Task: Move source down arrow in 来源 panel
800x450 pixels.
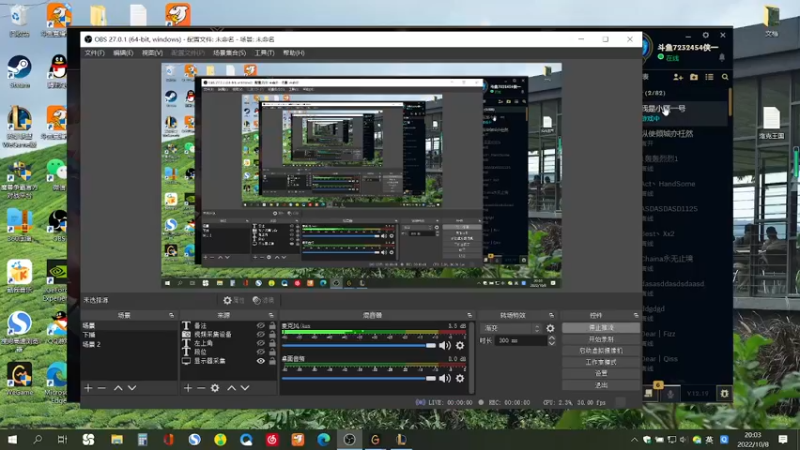Action: [x=245, y=388]
